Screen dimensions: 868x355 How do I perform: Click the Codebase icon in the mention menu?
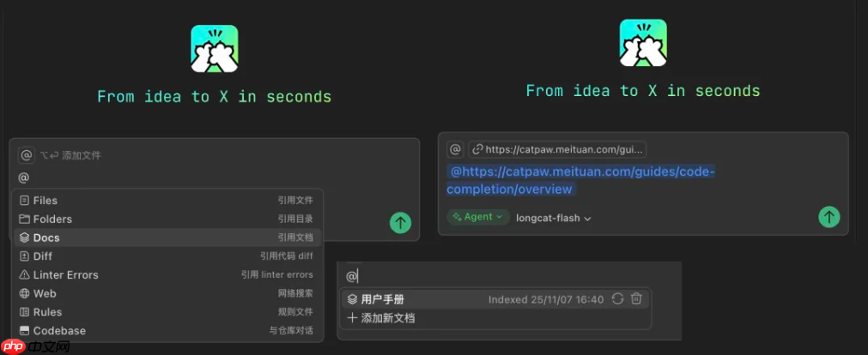pos(24,331)
